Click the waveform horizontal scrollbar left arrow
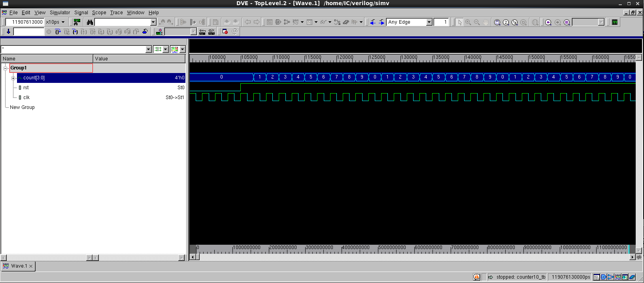This screenshot has height=283, width=644. point(193,257)
